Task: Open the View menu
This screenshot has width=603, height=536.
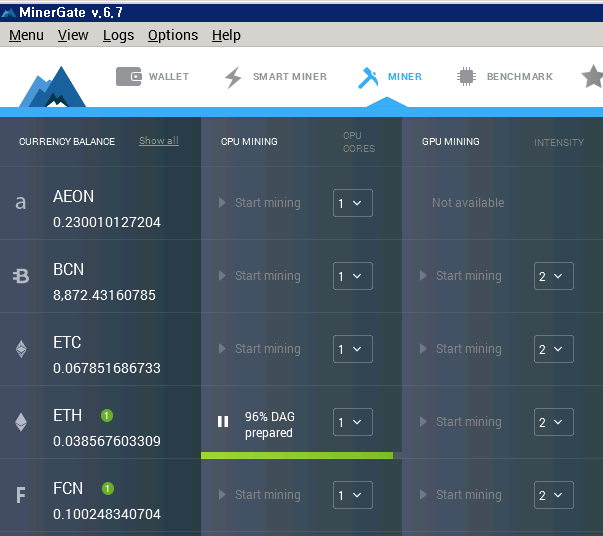Action: click(73, 35)
